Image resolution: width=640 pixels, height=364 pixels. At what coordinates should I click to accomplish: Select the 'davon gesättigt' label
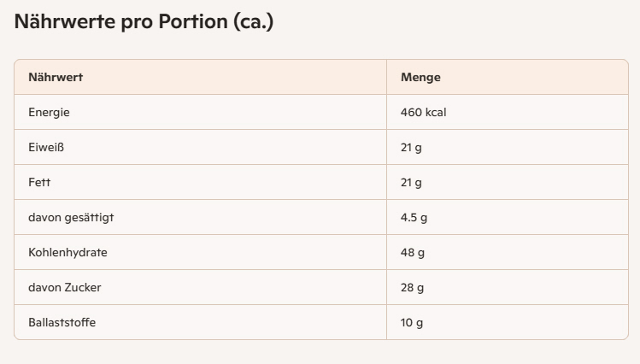pyautogui.click(x=71, y=218)
